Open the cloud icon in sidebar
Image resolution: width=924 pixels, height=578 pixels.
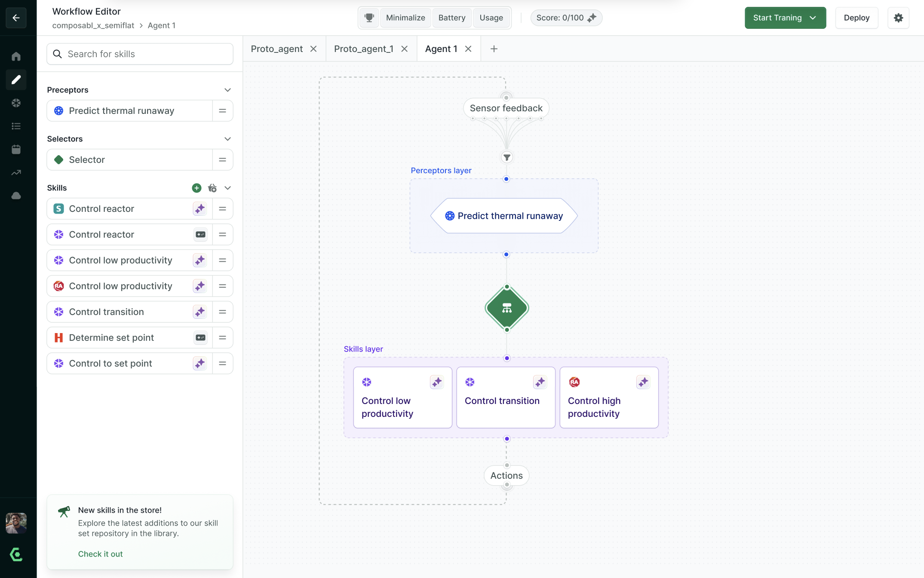(x=16, y=196)
